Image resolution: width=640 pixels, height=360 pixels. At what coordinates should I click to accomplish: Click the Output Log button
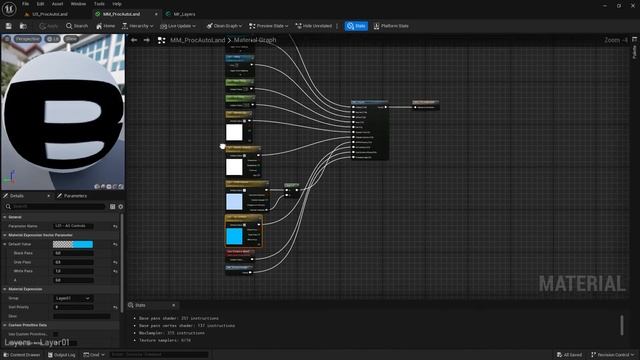(x=62, y=355)
